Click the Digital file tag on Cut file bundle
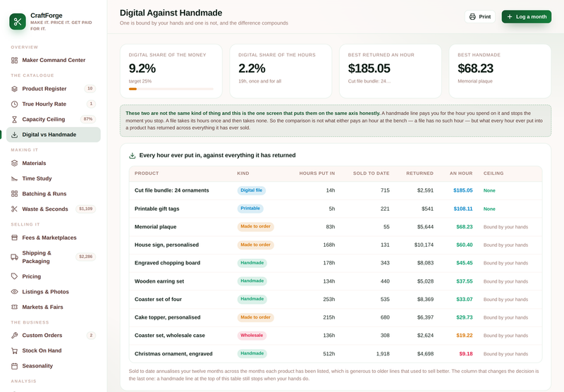 [252, 190]
